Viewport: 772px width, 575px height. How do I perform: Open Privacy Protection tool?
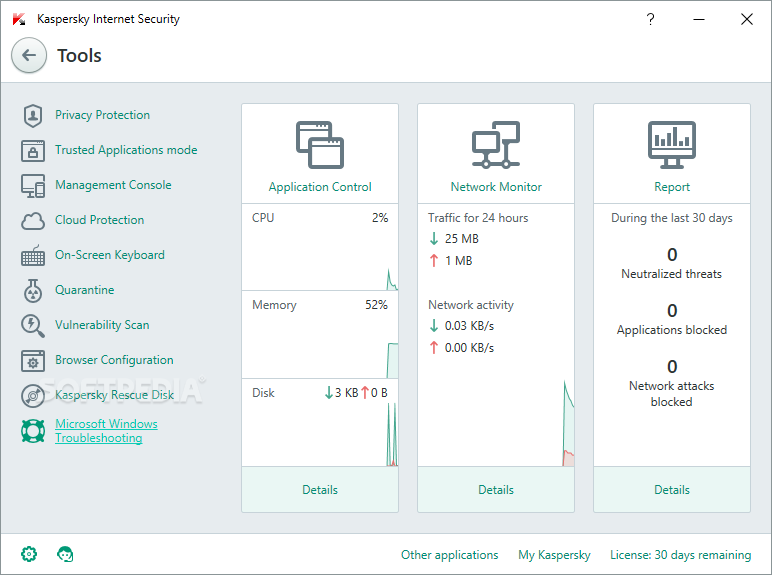(102, 115)
